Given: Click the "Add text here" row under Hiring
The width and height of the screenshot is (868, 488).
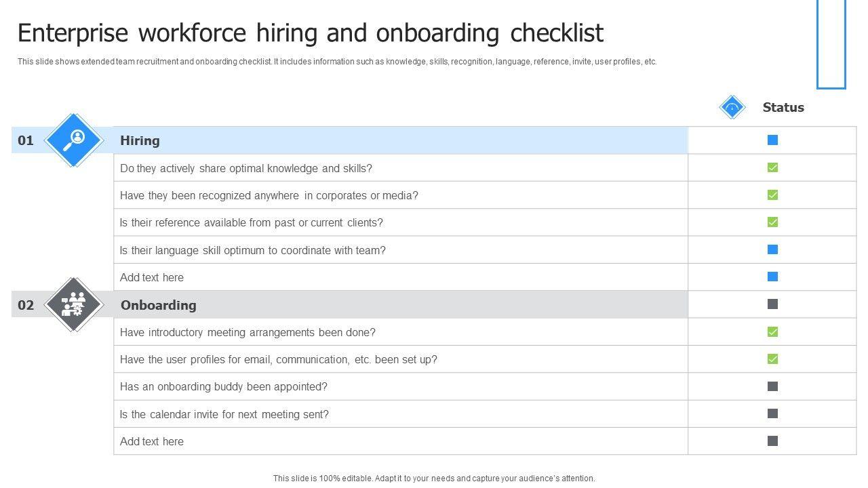Looking at the screenshot, I should 152,277.
